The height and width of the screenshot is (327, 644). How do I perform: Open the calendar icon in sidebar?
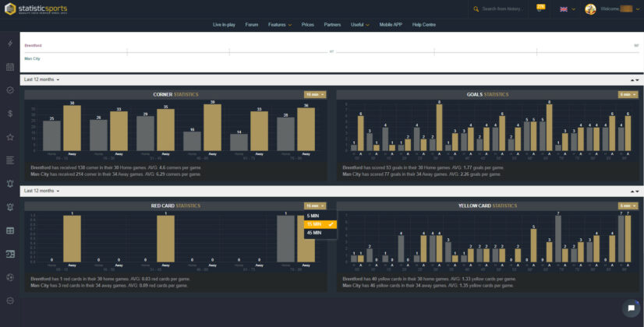(9, 67)
